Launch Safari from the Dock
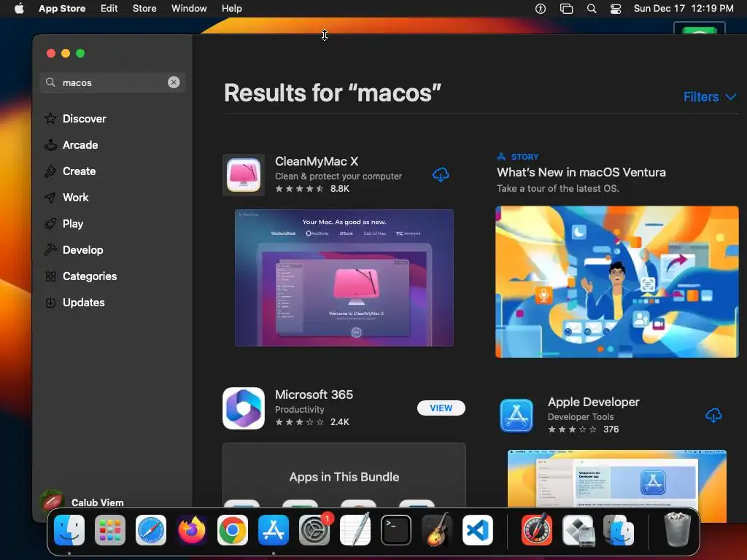 (151, 530)
